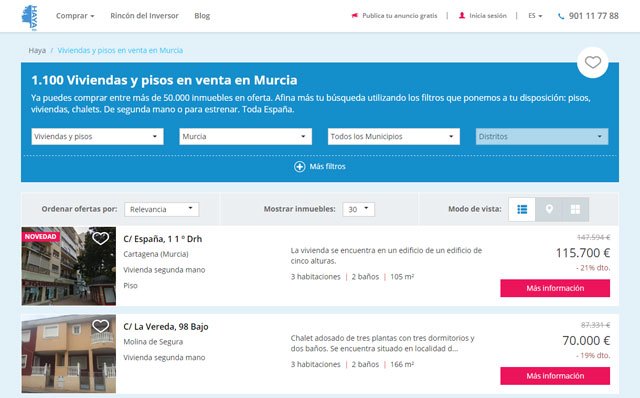This screenshot has width=640, height=398.
Task: Open the Viviendas y pisos dropdown
Action: (x=98, y=136)
